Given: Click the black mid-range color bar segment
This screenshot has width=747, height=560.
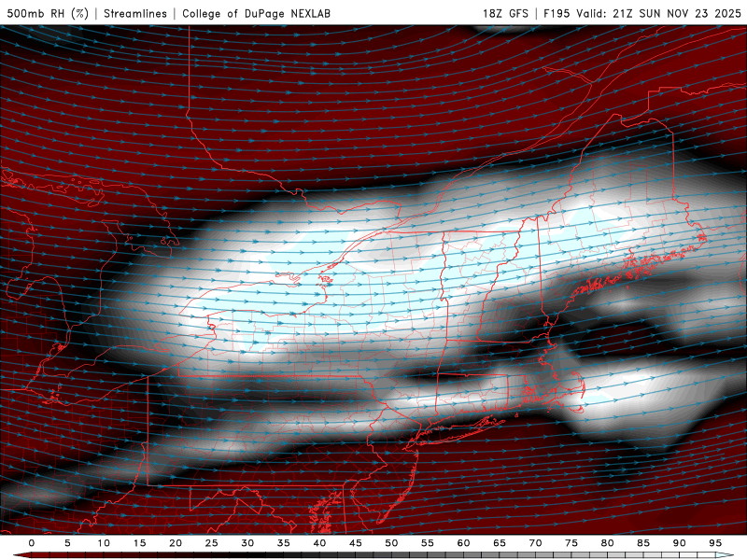Looking at the screenshot, I should coord(258,555).
